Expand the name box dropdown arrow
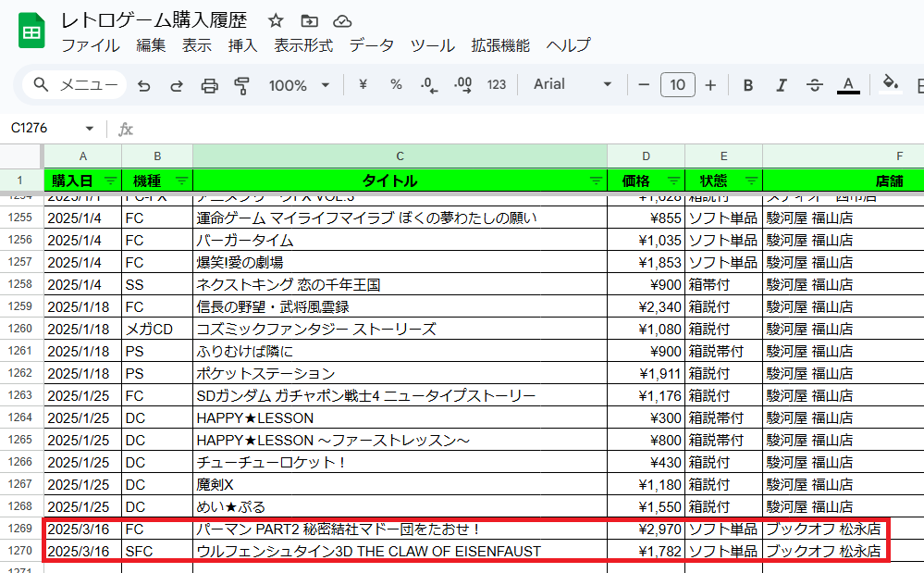 point(89,129)
